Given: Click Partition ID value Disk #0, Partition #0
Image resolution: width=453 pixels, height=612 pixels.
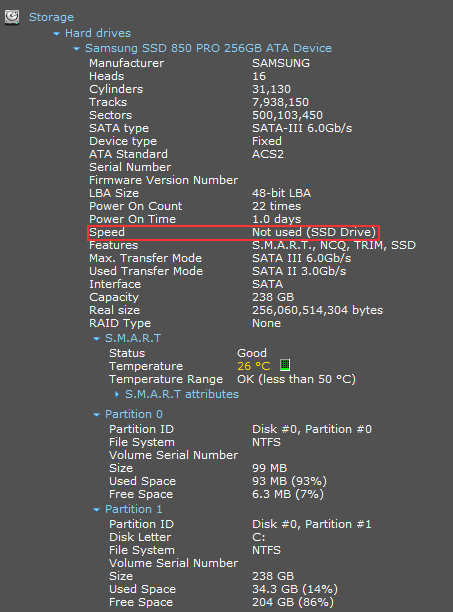Looking at the screenshot, I should (x=312, y=429).
